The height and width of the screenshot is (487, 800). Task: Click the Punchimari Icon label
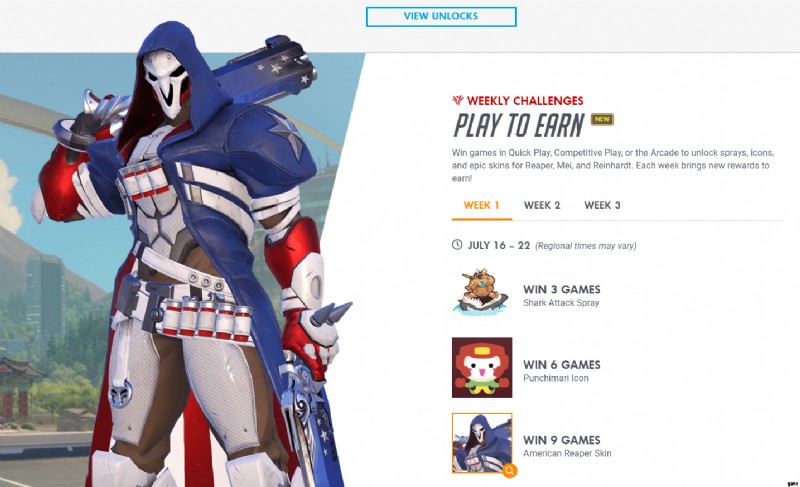point(556,378)
